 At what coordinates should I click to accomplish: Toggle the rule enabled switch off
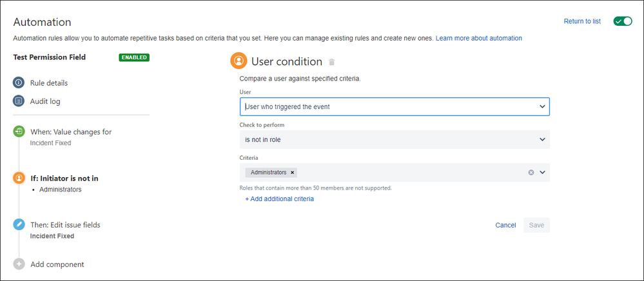(x=623, y=21)
